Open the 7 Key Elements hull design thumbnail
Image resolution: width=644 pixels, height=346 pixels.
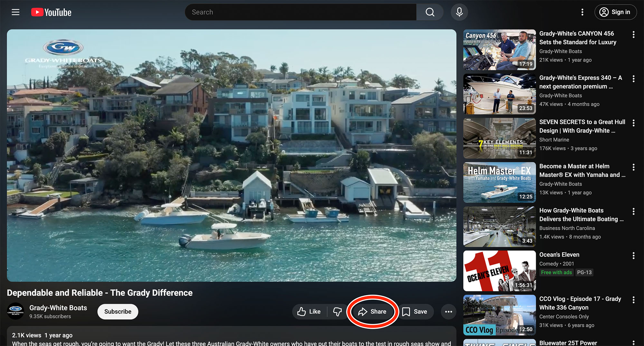pos(499,138)
